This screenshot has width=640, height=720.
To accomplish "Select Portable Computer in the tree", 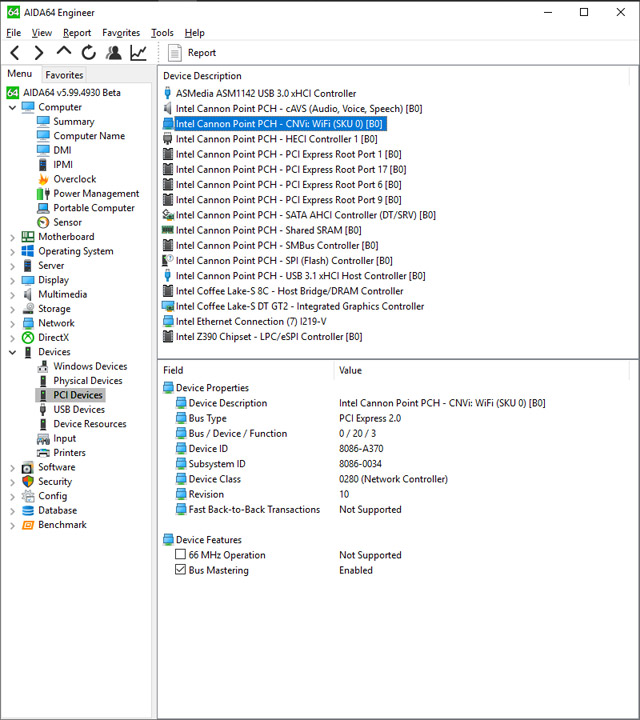I will (x=94, y=208).
